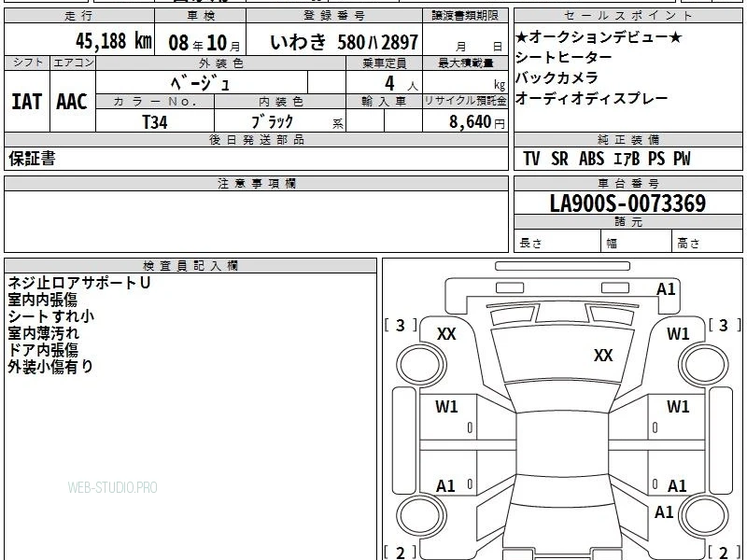Click the mileage value 45,188 km
Image resolution: width=747 pixels, height=560 pixels.
point(113,41)
